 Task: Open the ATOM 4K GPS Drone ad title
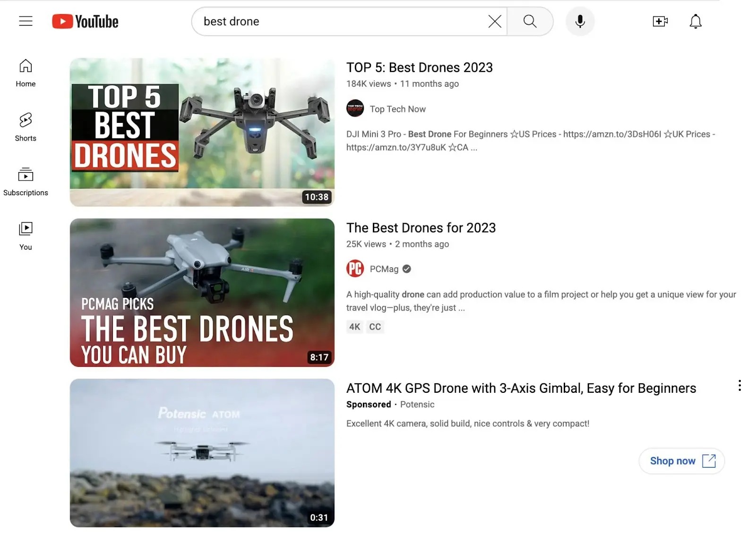point(521,388)
